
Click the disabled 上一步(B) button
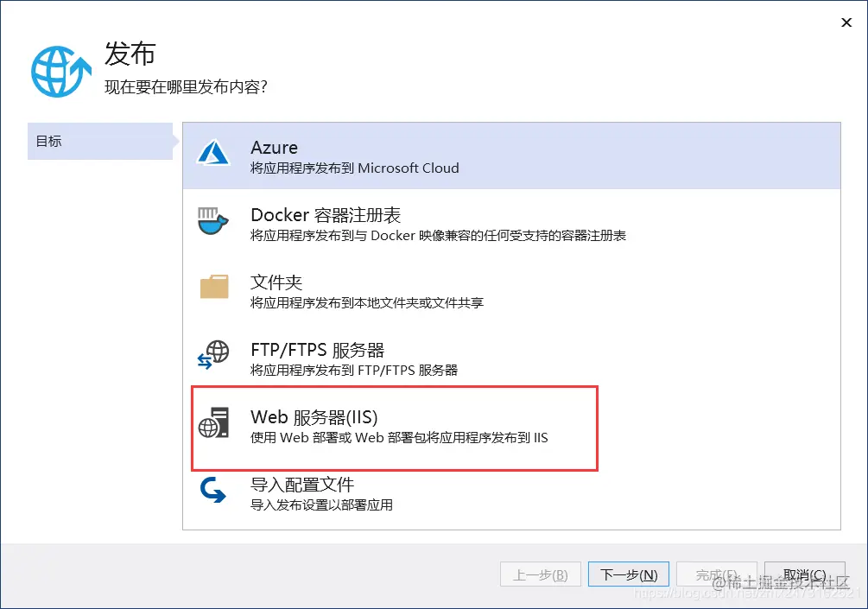point(540,574)
